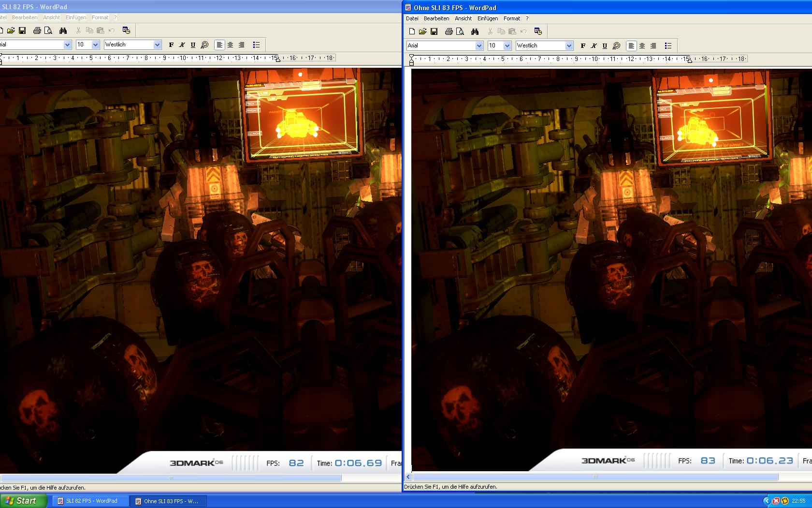Create new document in Ohne SLI 83 FPS window
The image size is (812, 508).
coord(412,31)
